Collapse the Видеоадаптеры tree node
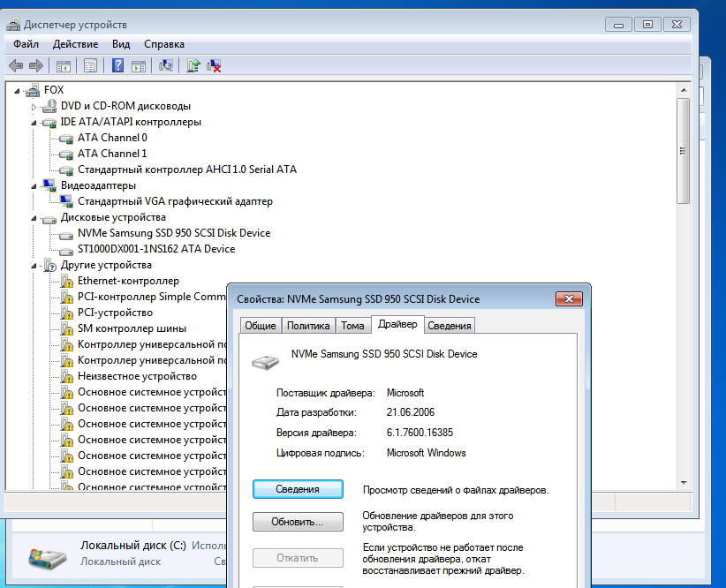The image size is (726, 588). tap(34, 186)
